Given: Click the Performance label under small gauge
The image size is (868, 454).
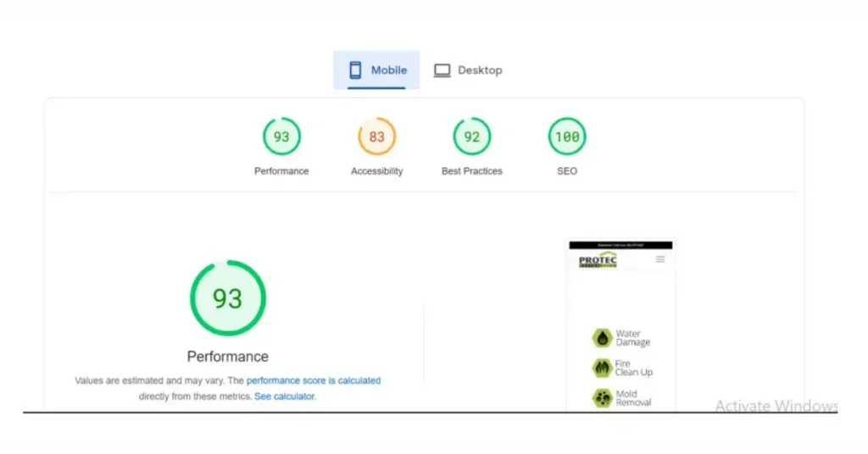Looking at the screenshot, I should coord(281,171).
